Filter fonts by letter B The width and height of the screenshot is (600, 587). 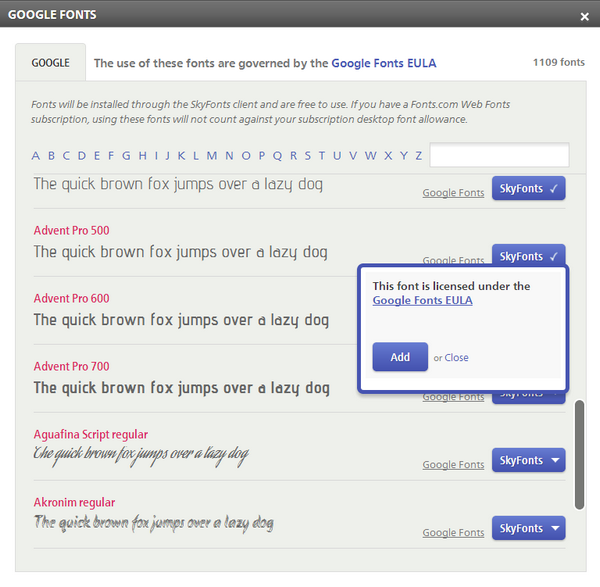click(51, 156)
